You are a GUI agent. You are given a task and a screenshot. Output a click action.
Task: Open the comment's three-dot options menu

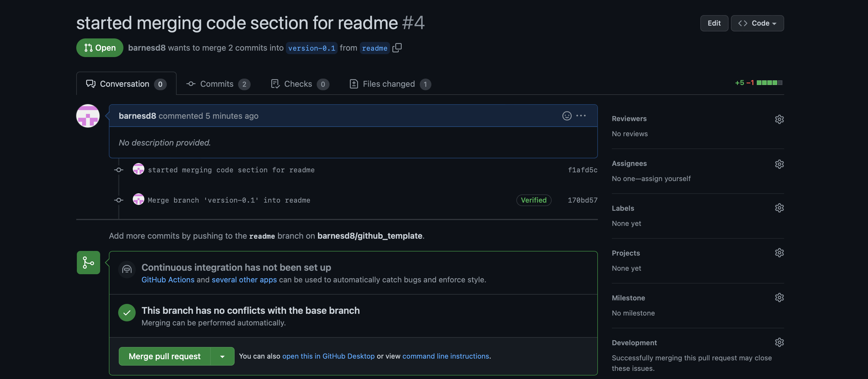(x=581, y=116)
